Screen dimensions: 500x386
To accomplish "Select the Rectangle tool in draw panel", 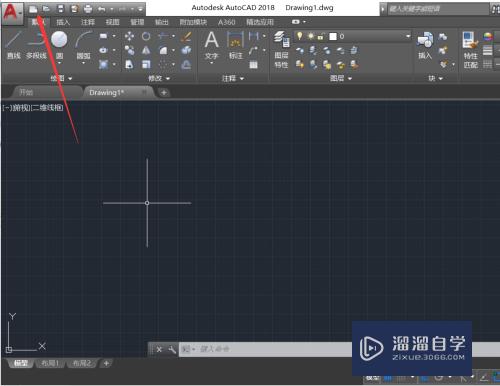I will [103, 36].
